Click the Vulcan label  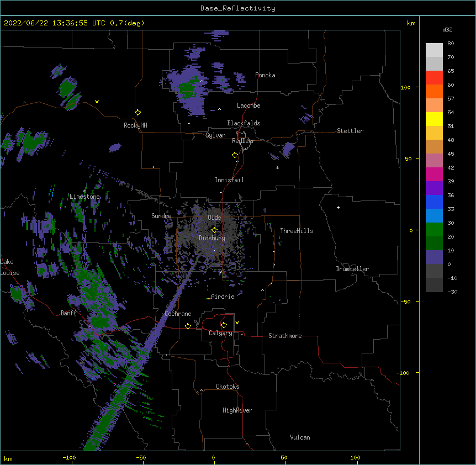click(300, 437)
